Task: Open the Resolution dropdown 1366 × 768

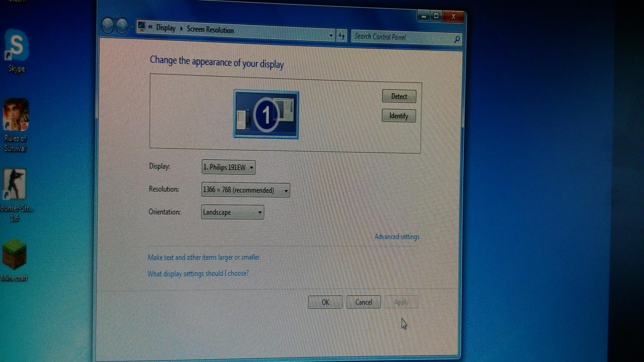Action: [246, 190]
